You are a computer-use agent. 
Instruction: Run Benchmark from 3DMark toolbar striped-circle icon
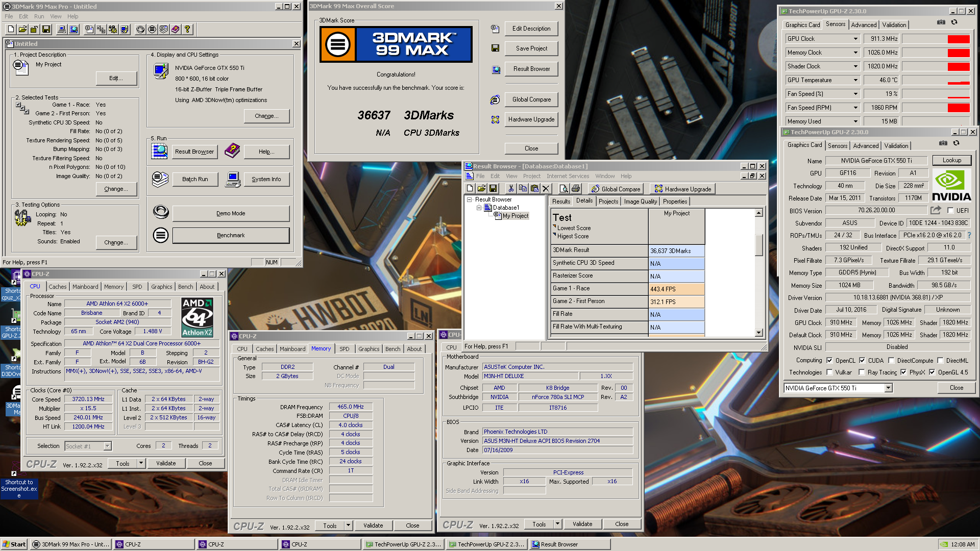pyautogui.click(x=152, y=30)
